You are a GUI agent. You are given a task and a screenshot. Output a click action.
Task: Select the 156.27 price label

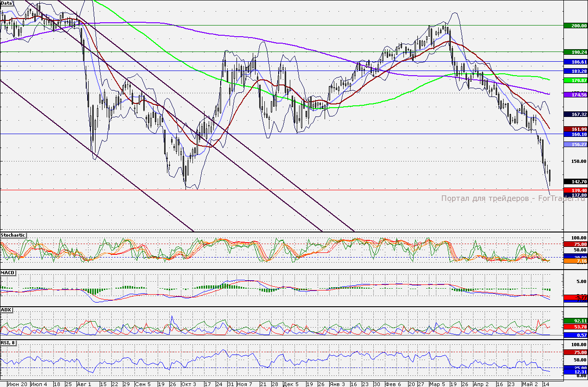pos(575,144)
